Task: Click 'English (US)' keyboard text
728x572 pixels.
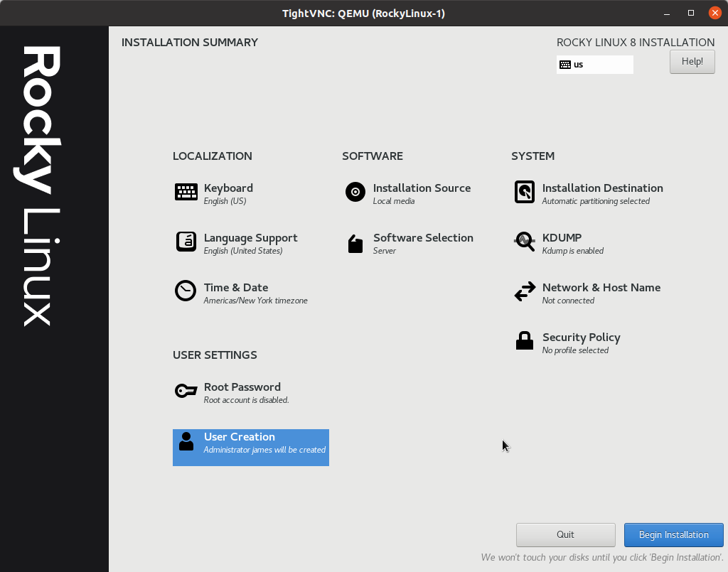Action: click(x=225, y=201)
